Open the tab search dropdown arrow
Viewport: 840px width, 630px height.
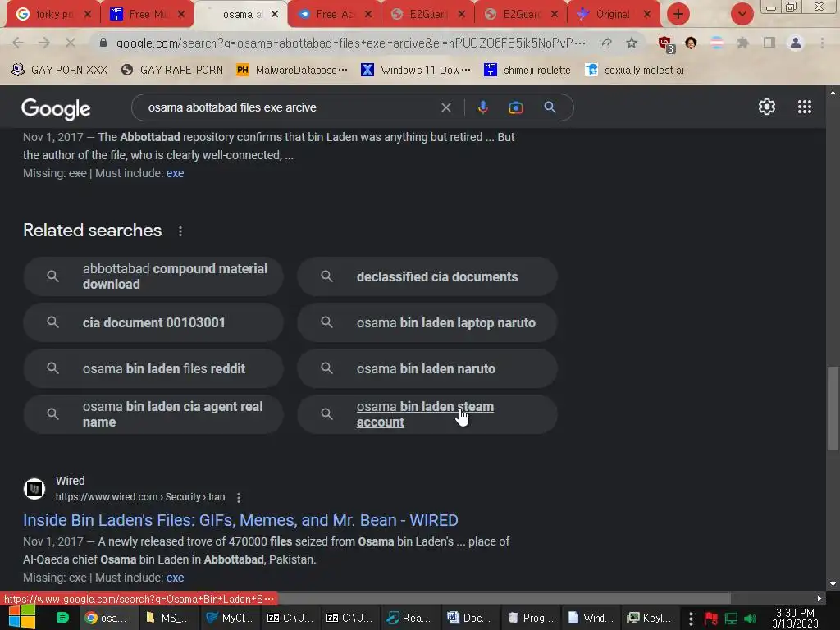click(742, 14)
